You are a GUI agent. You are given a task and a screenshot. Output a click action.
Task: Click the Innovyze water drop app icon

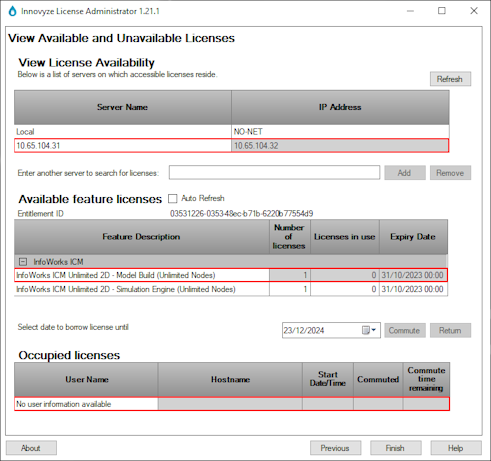12,11
